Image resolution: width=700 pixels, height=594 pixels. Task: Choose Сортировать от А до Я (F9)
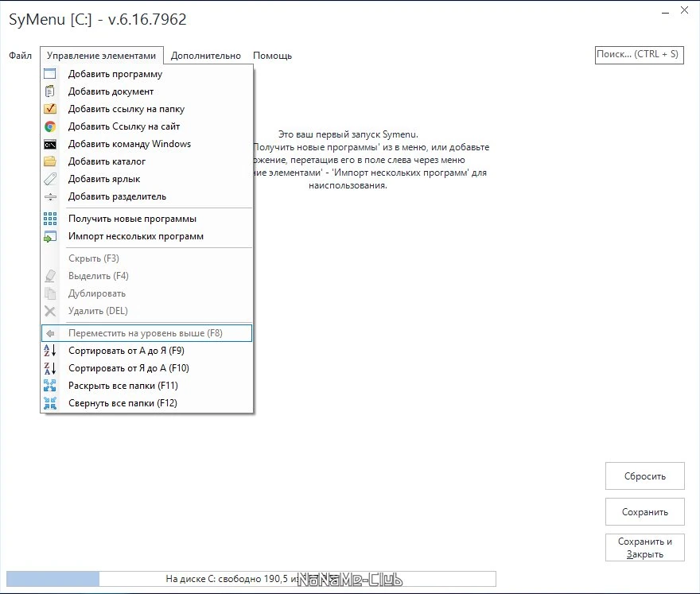[146, 351]
